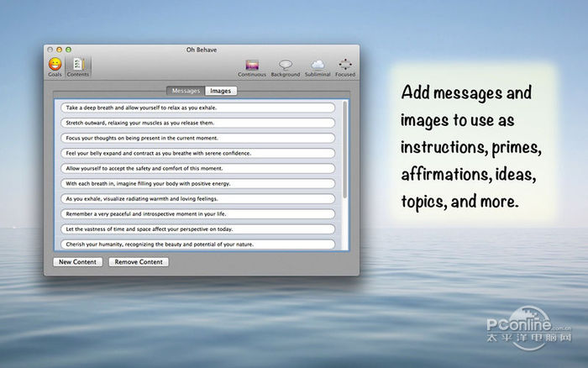
Task: Select 'As you exhale, visualize' message
Action: pyautogui.click(x=197, y=199)
